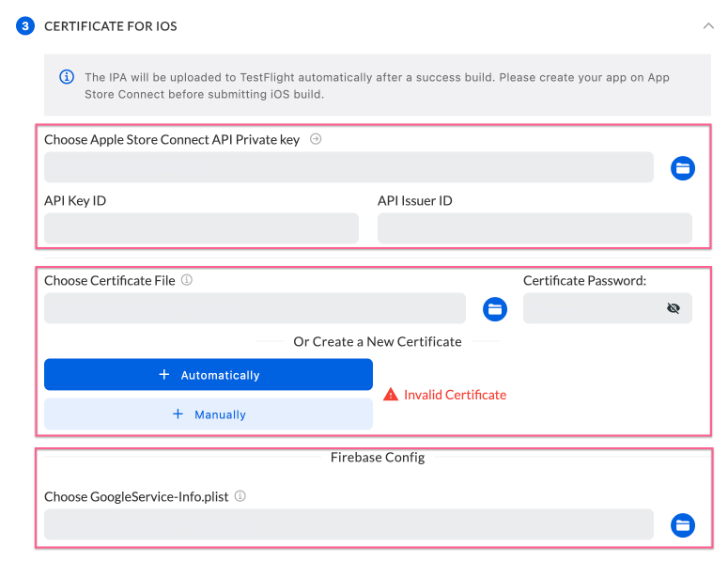Image resolution: width=728 pixels, height=562 pixels.
Task: Browse for the GoogleService-Info.plist file
Action: pos(683,525)
